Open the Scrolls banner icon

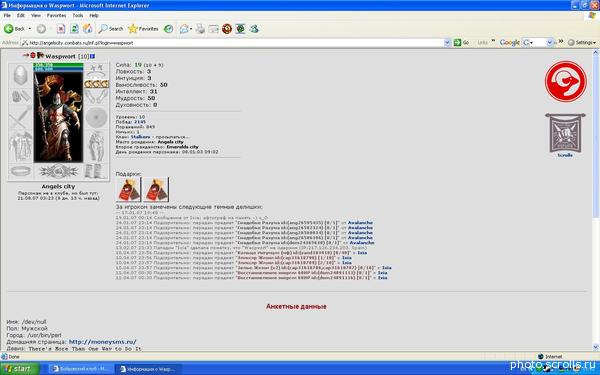pyautogui.click(x=565, y=134)
